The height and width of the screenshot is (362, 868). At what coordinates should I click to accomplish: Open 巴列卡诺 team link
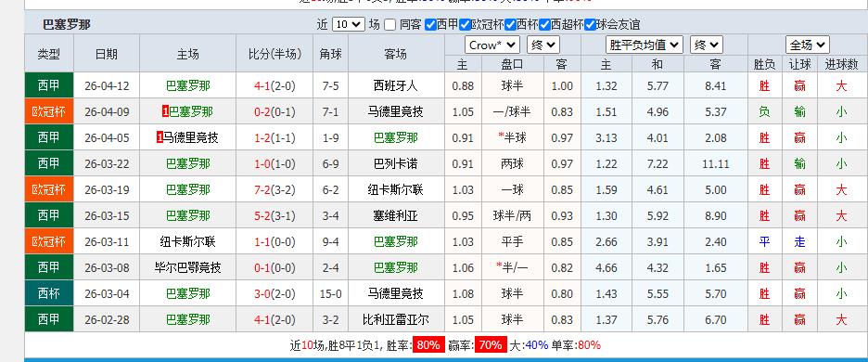click(x=396, y=164)
